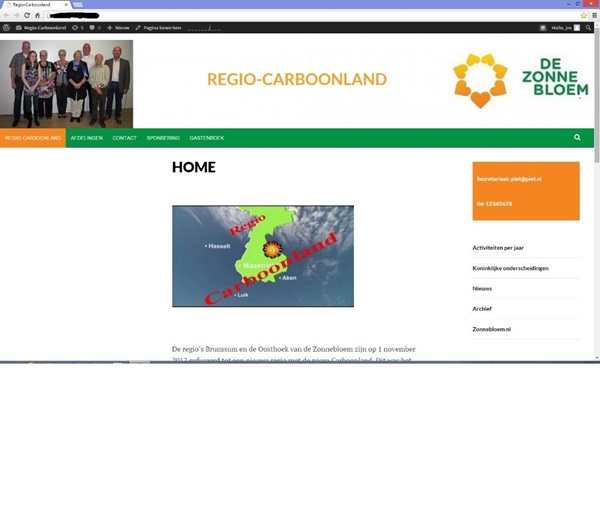Screen dimensions: 600x520
Task: Open the Activiteiten per jaar sidebar link
Action: (x=498, y=248)
